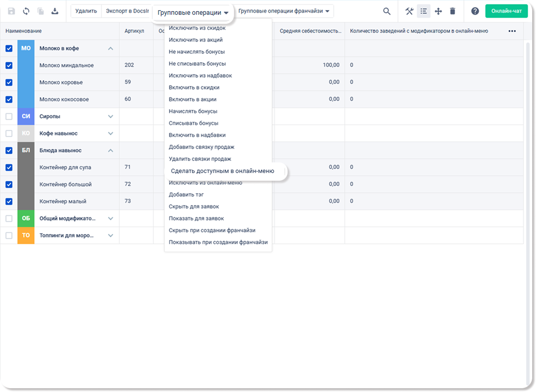Click the download import icon
This screenshot has height=392, width=536.
(x=55, y=11)
